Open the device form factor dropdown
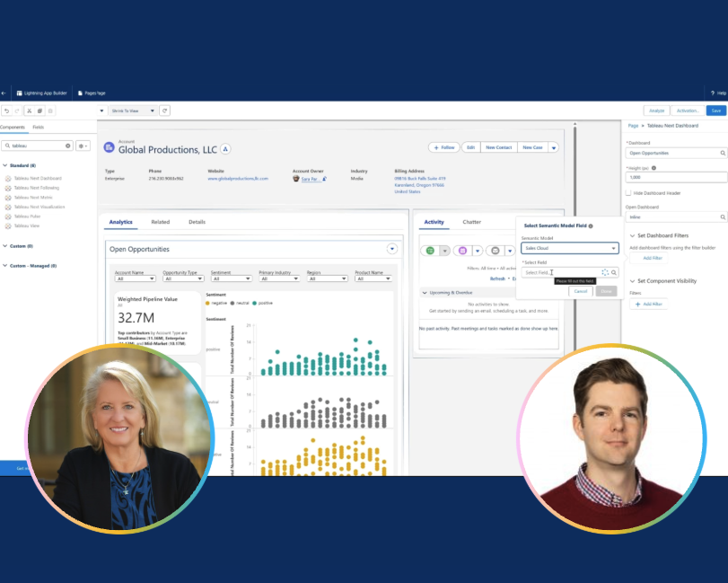 pyautogui.click(x=101, y=110)
